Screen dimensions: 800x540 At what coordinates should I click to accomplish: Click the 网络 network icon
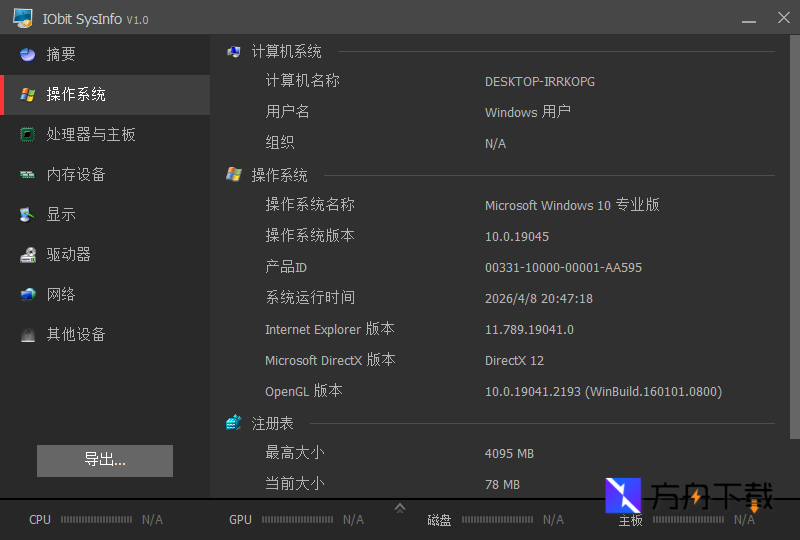click(28, 294)
